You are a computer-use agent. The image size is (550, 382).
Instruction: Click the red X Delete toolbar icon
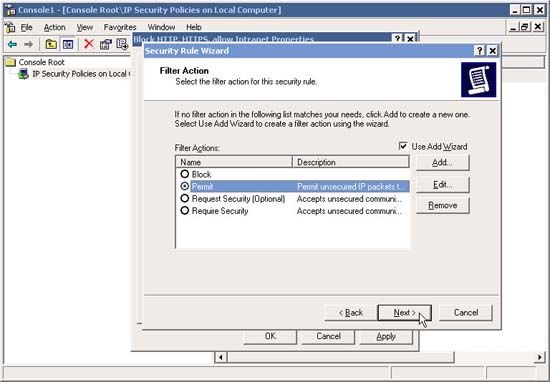pos(89,44)
